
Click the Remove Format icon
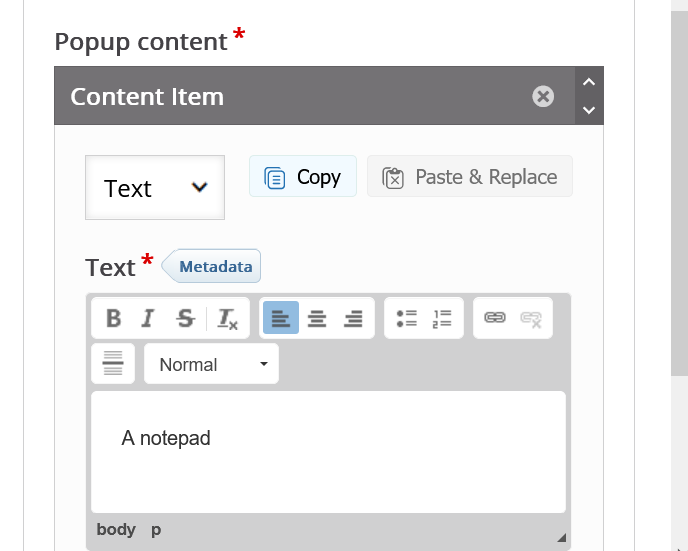tap(228, 318)
